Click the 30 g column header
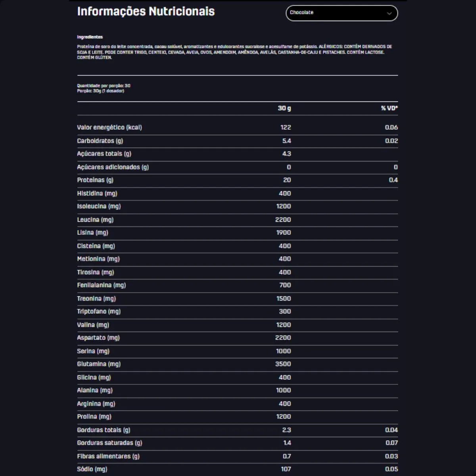This screenshot has width=476, height=476. [x=284, y=108]
